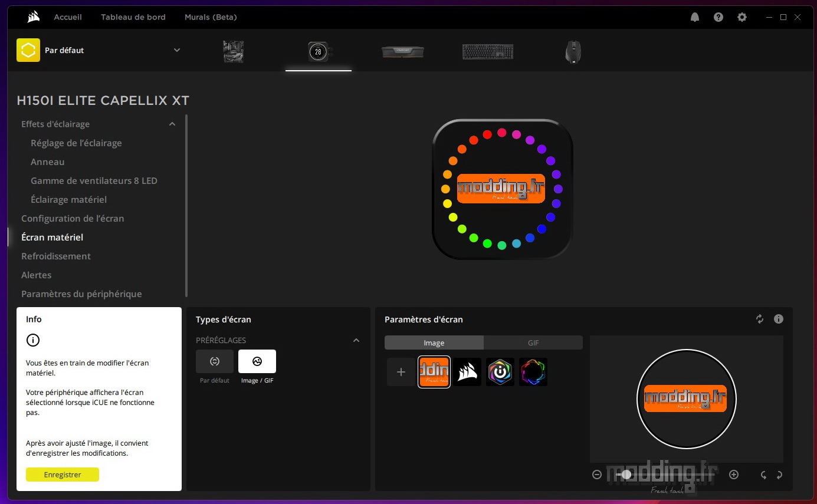Open the help question mark icon
The width and height of the screenshot is (817, 504).
tap(718, 17)
